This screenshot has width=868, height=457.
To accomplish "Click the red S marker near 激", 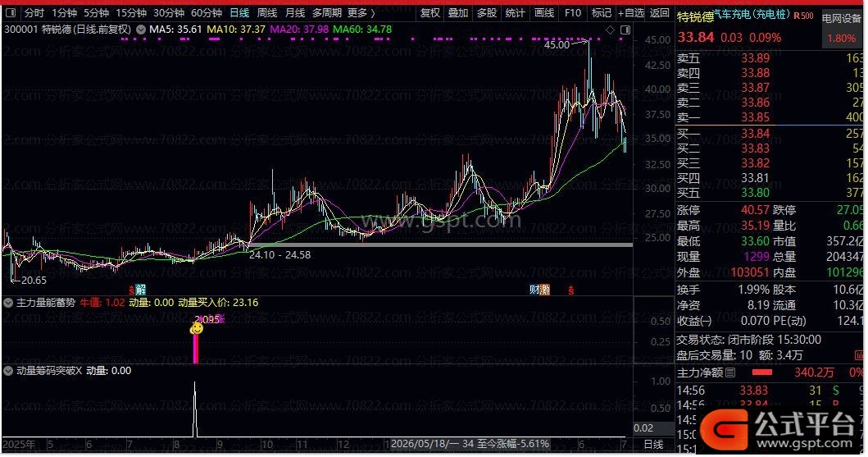I will click(570, 290).
